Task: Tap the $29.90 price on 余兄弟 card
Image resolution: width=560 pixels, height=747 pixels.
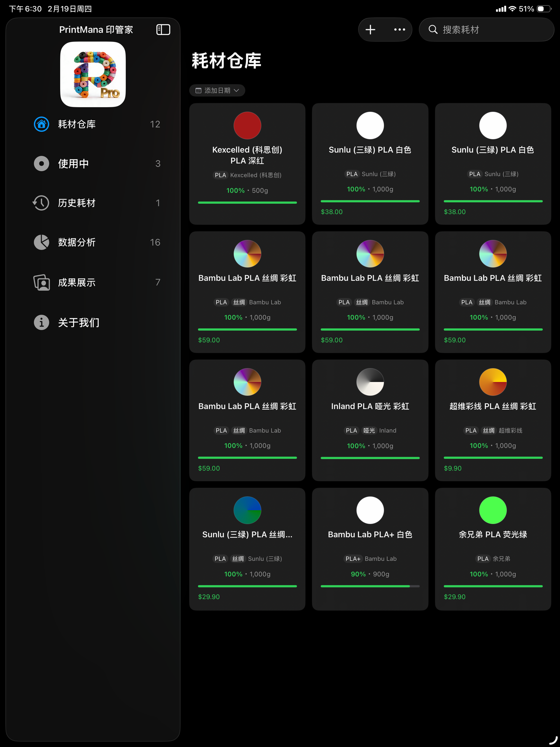Action: click(455, 597)
